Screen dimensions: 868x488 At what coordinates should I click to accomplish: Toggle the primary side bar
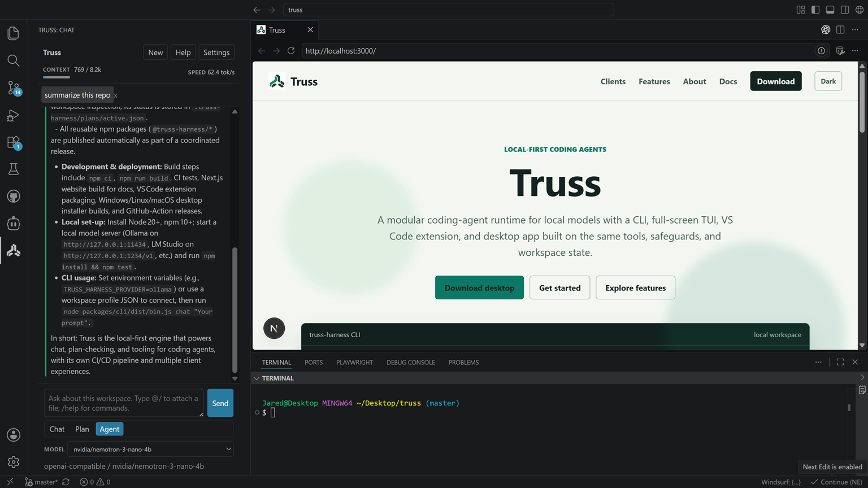click(815, 10)
